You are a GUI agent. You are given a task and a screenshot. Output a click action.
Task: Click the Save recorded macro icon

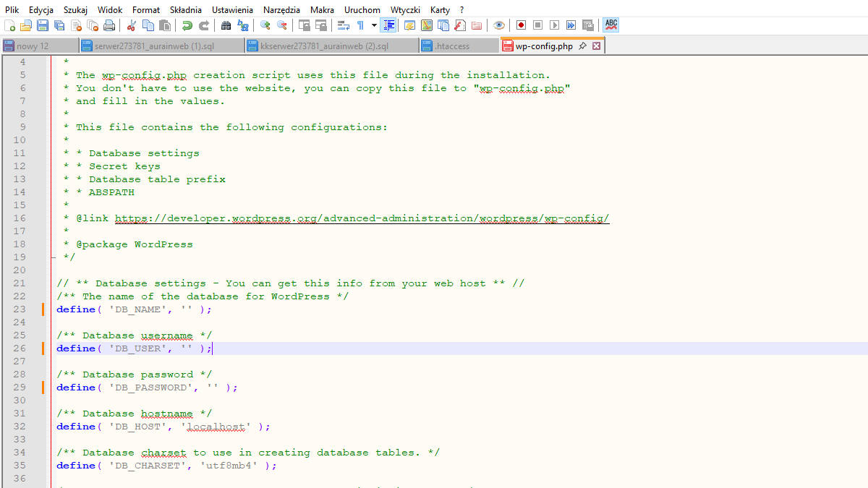click(587, 25)
